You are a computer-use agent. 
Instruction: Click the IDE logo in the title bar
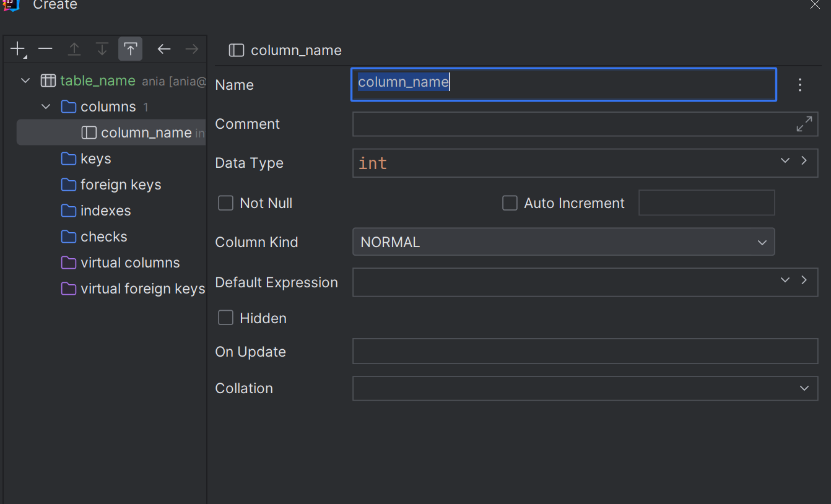[12, 4]
